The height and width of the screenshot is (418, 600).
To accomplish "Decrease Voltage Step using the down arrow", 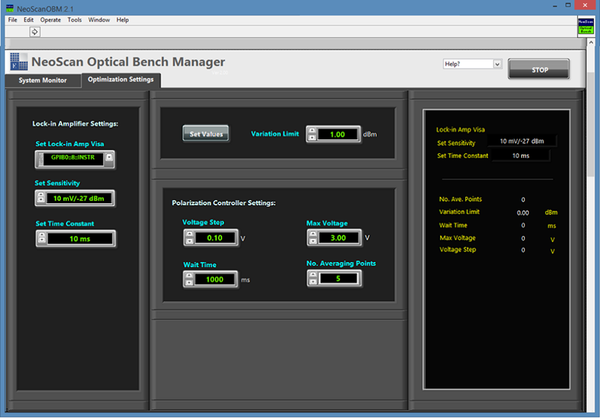I will 190,242.
